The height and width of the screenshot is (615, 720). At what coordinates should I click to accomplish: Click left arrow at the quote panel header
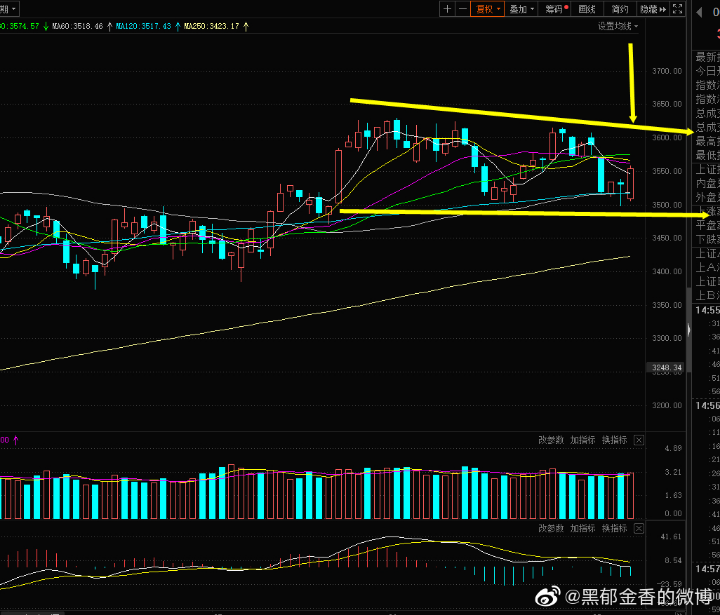(x=699, y=12)
